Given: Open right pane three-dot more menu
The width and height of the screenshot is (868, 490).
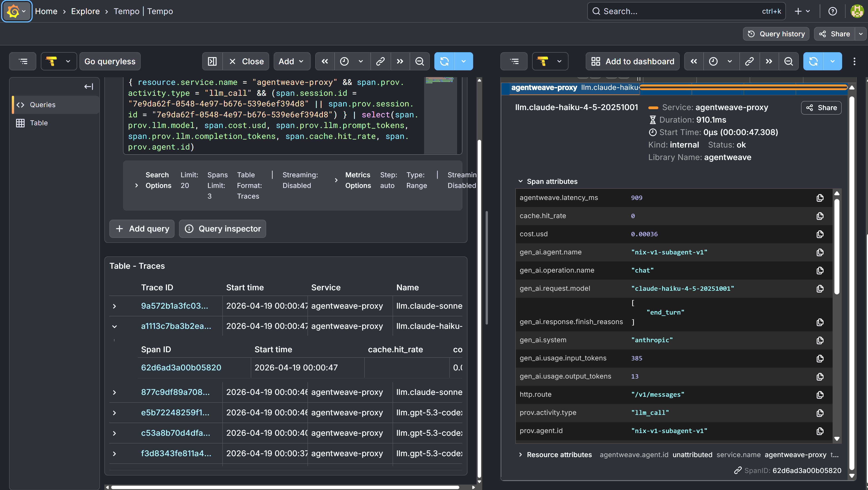Looking at the screenshot, I should tap(854, 61).
